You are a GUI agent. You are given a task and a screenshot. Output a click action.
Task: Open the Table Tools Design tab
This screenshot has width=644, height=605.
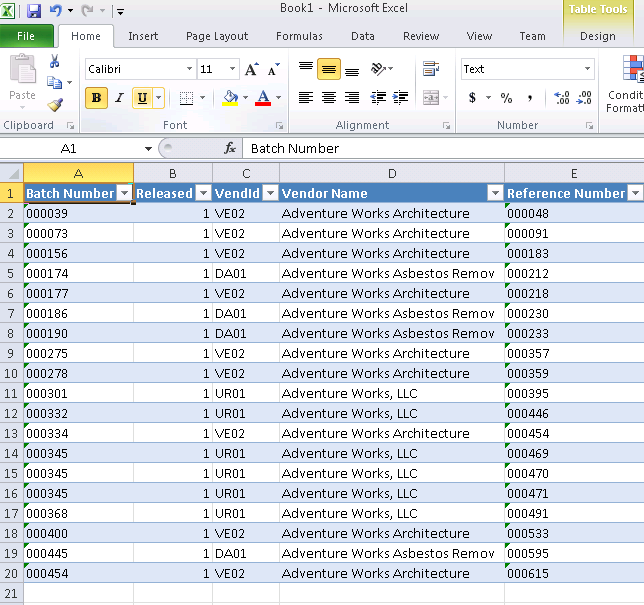point(598,36)
